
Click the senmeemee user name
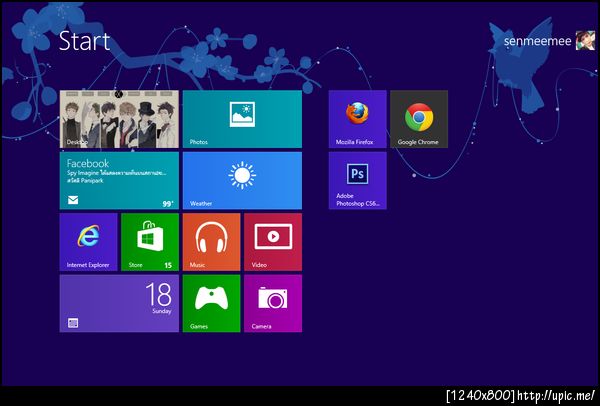(x=537, y=41)
